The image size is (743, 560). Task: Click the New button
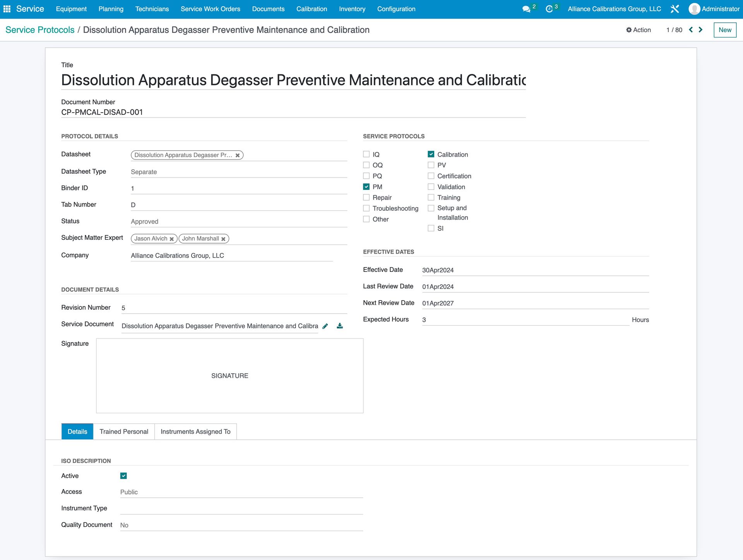725,30
